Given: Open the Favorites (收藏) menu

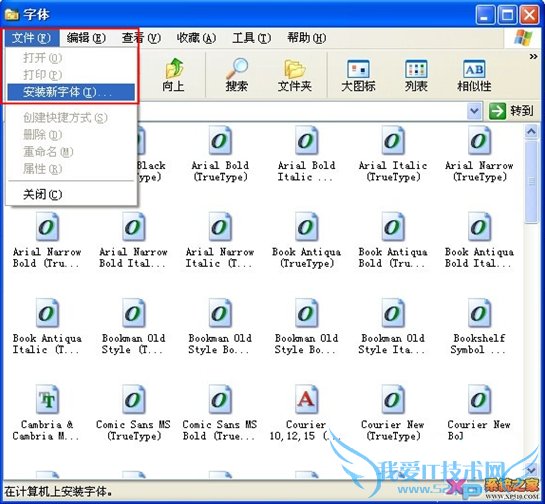Looking at the screenshot, I should pyautogui.click(x=196, y=38).
